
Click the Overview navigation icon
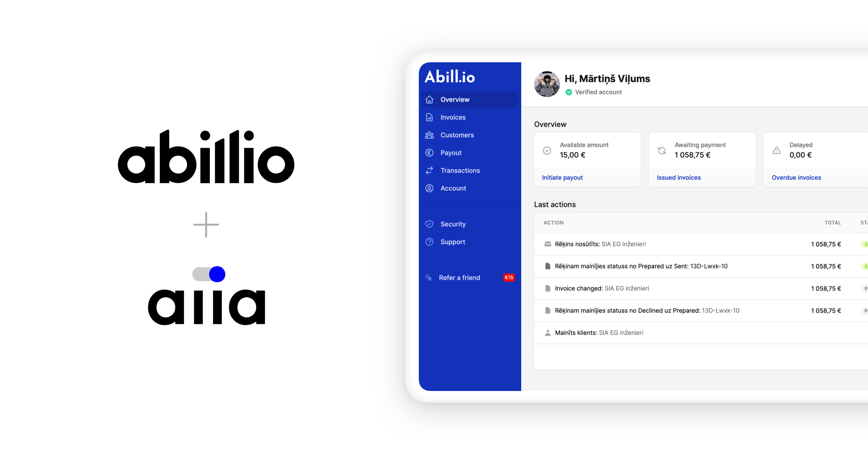tap(430, 100)
